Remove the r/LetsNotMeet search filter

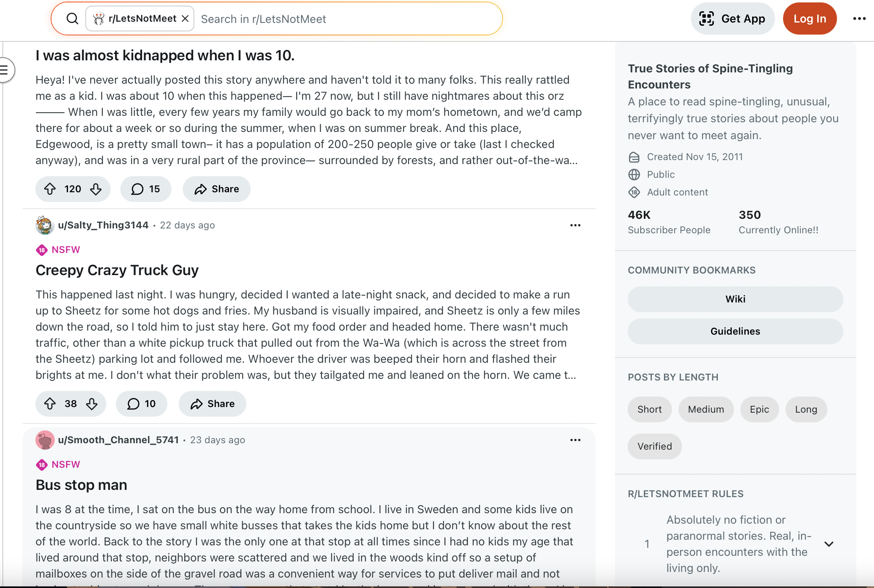[x=185, y=19]
